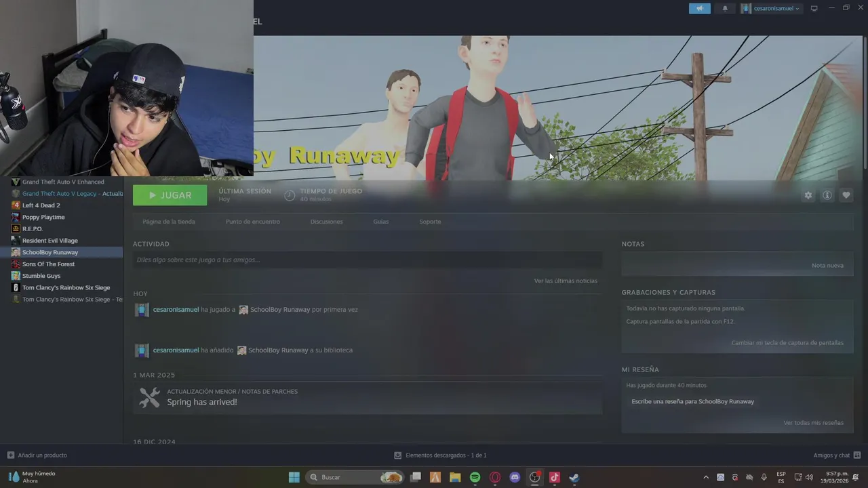Click Ver todas mis reseñas link
868x488 pixels.
pos(813,423)
